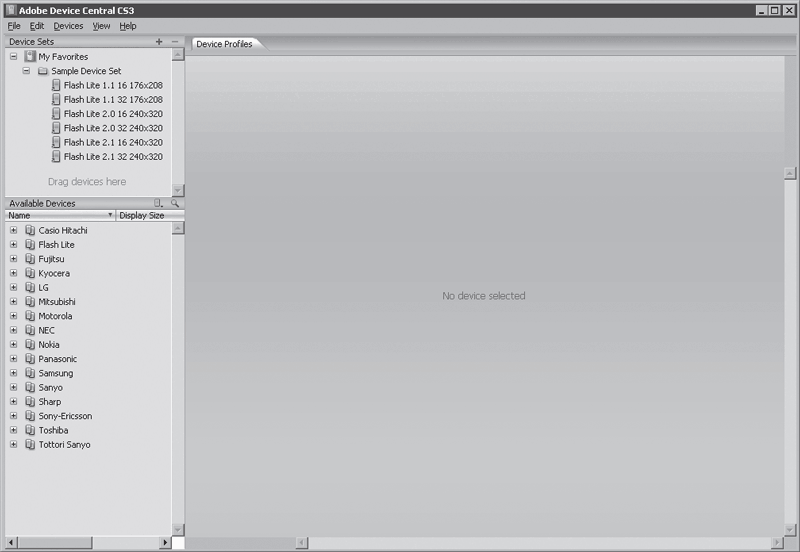Click the My Favorites icon
Viewport: 800px width, 552px height.
[x=30, y=56]
